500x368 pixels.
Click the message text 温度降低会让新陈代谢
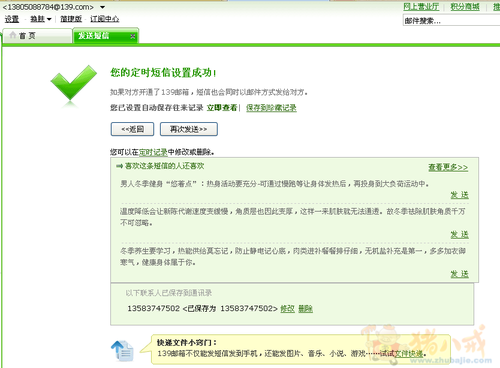(293, 217)
